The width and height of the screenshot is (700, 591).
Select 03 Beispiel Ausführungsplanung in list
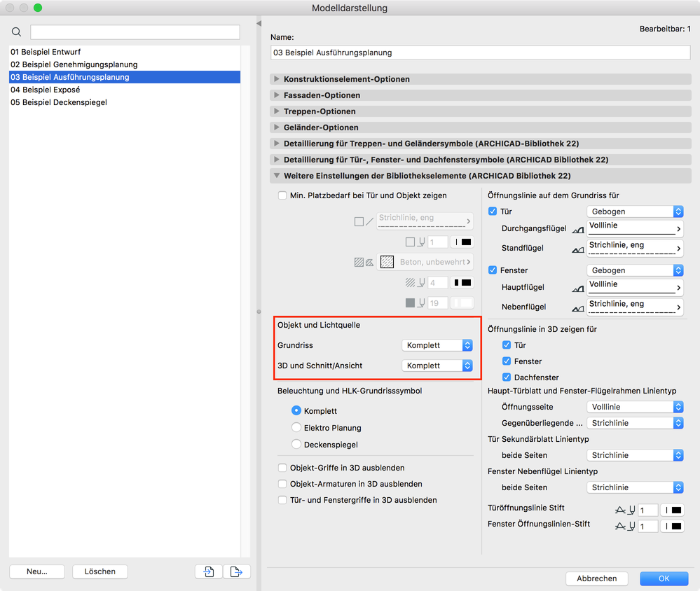point(125,77)
